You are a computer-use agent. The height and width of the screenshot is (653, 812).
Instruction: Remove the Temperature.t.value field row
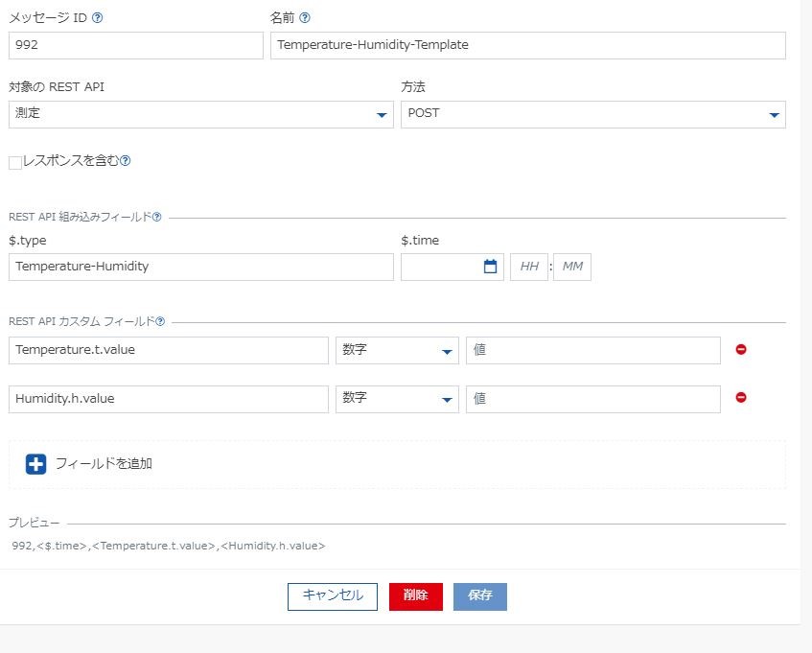[x=741, y=350]
